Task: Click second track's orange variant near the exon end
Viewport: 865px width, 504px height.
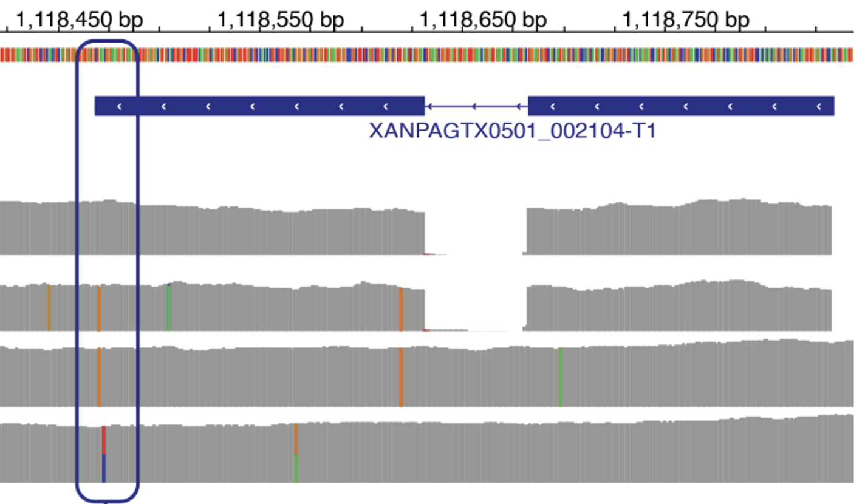Action: coord(401,309)
